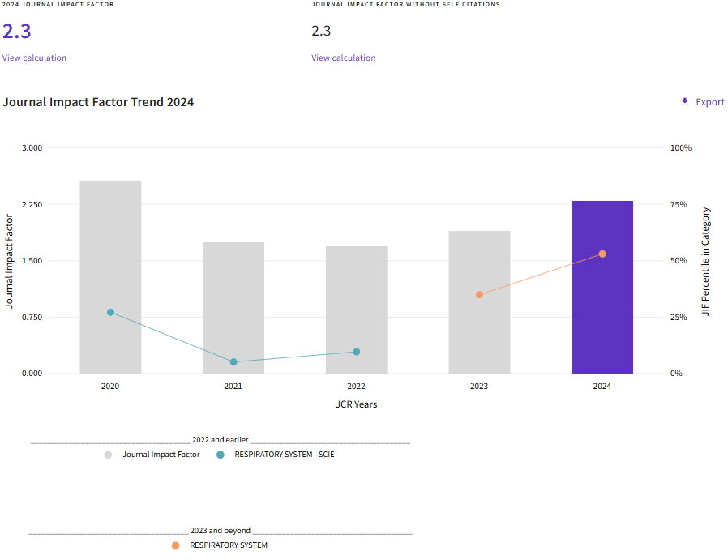Open View calculation under 2024 Journal Impact Factor
The width and height of the screenshot is (728, 560).
coord(34,58)
